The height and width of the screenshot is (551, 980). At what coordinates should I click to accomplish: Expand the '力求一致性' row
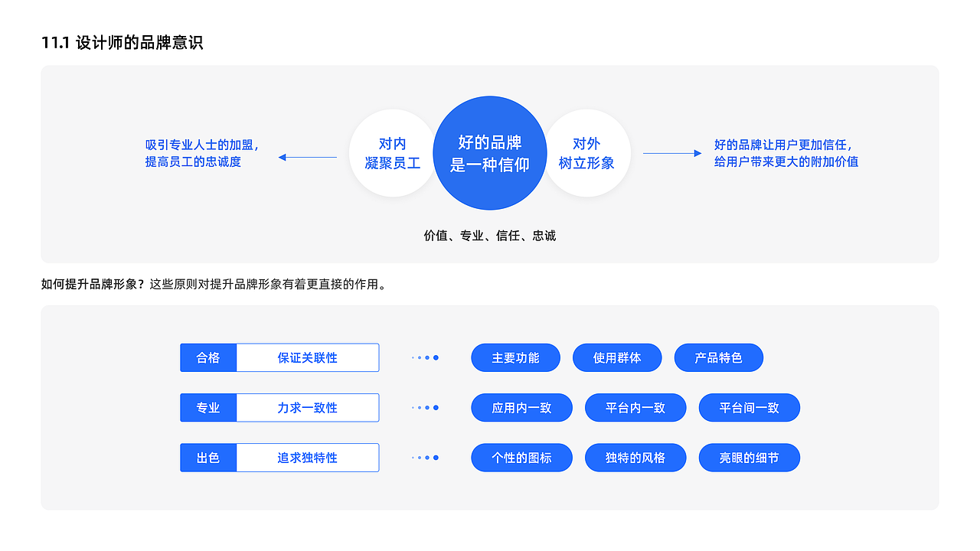(308, 407)
